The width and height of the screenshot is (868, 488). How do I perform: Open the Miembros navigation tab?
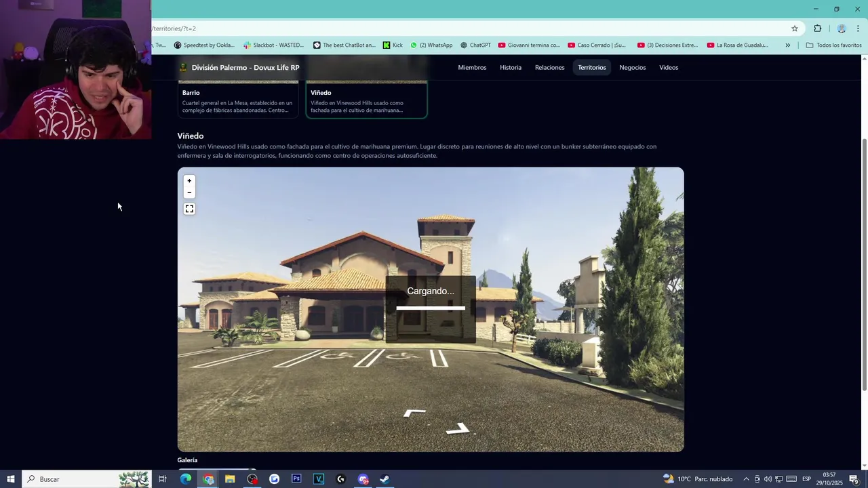coord(472,68)
